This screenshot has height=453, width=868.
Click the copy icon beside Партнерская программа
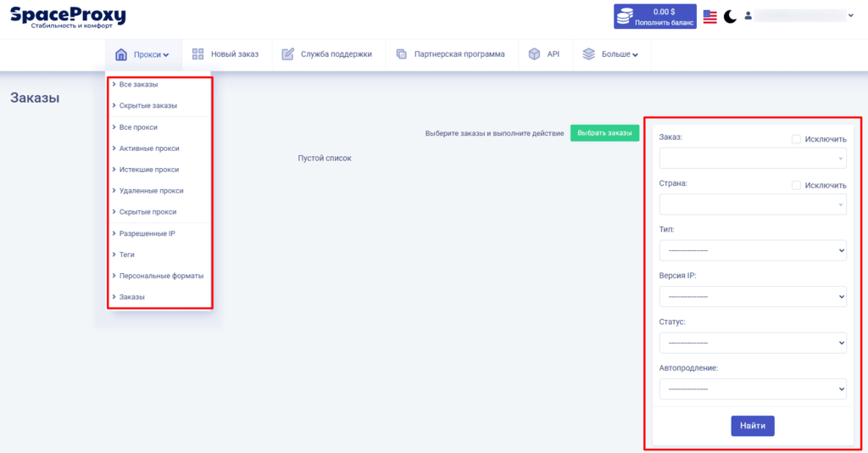402,54
